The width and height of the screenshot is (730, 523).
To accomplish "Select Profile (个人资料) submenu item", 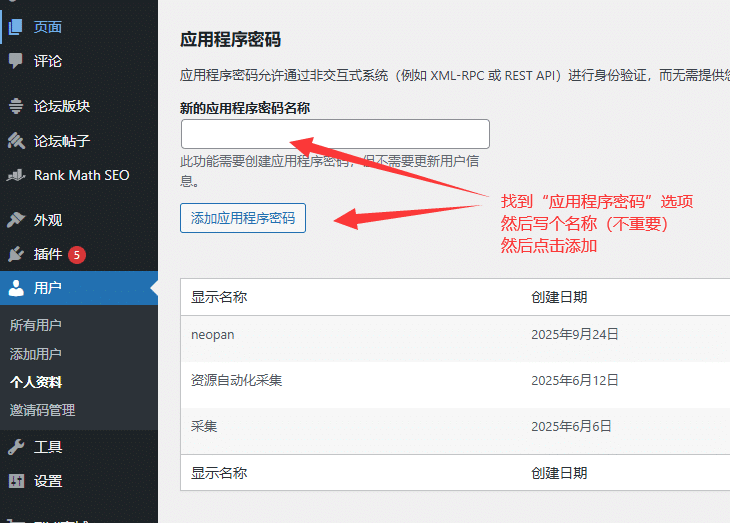I will pos(36,382).
